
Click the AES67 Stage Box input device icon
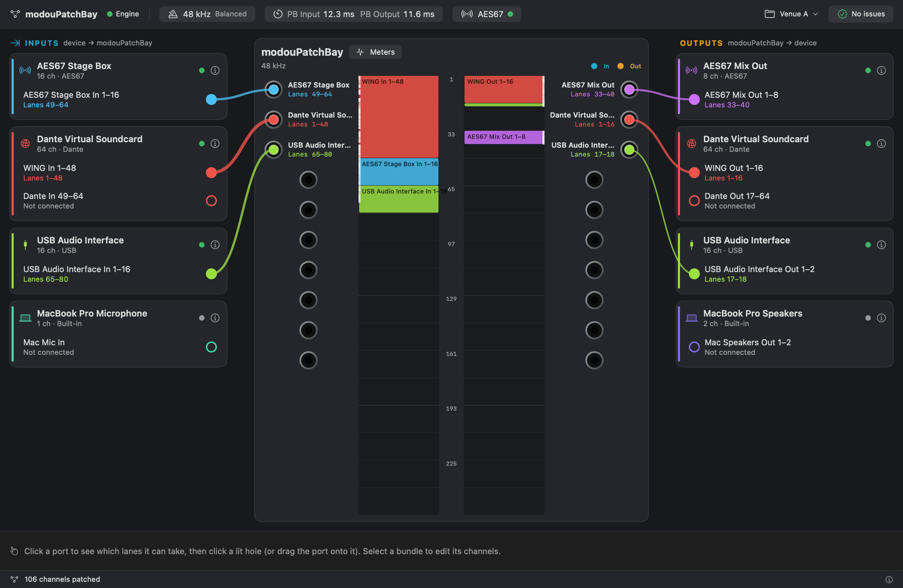25,70
